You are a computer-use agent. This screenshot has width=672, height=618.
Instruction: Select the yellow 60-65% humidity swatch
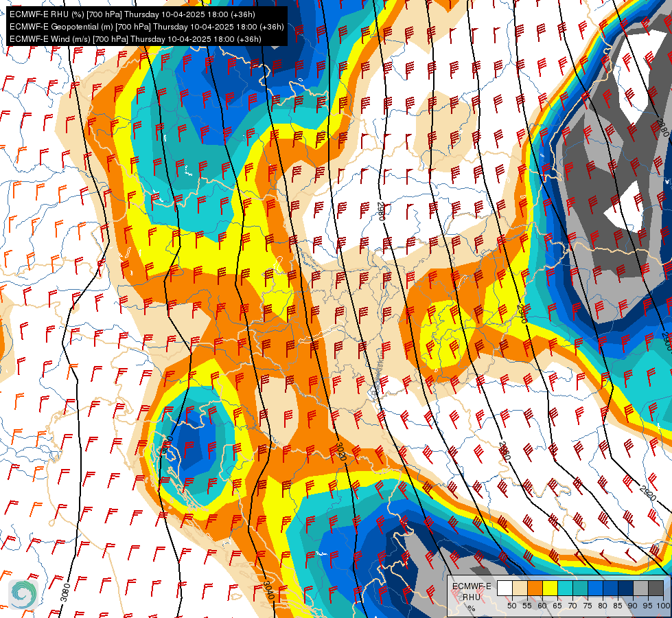551,588
